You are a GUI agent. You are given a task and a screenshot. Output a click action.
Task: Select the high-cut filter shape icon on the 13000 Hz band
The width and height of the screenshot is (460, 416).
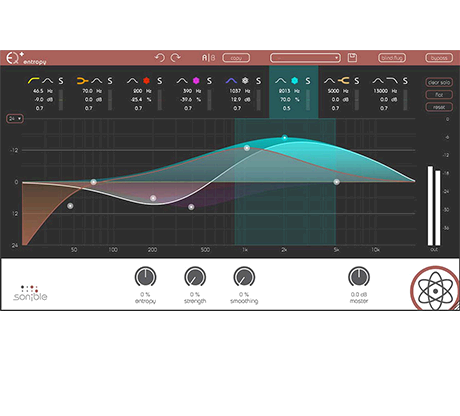tap(392, 80)
